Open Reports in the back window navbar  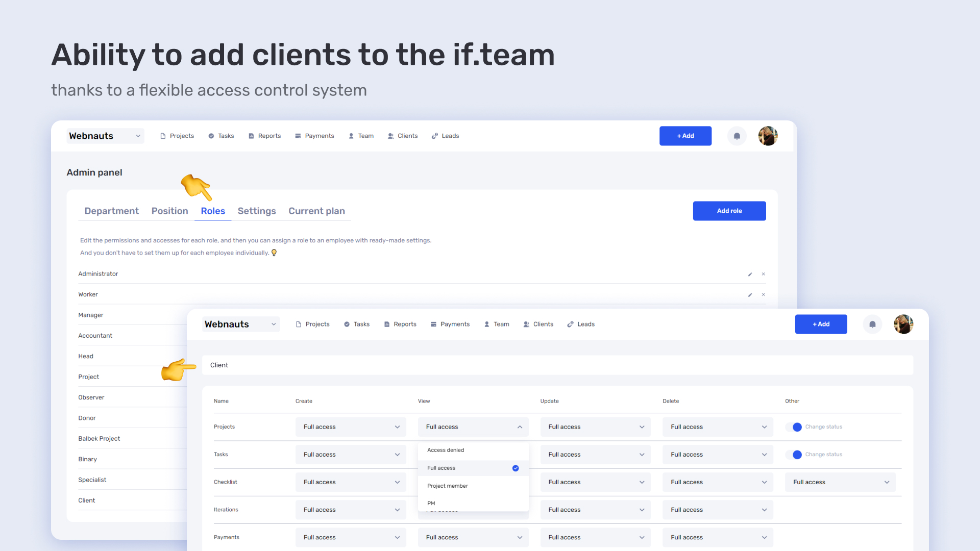coord(264,136)
